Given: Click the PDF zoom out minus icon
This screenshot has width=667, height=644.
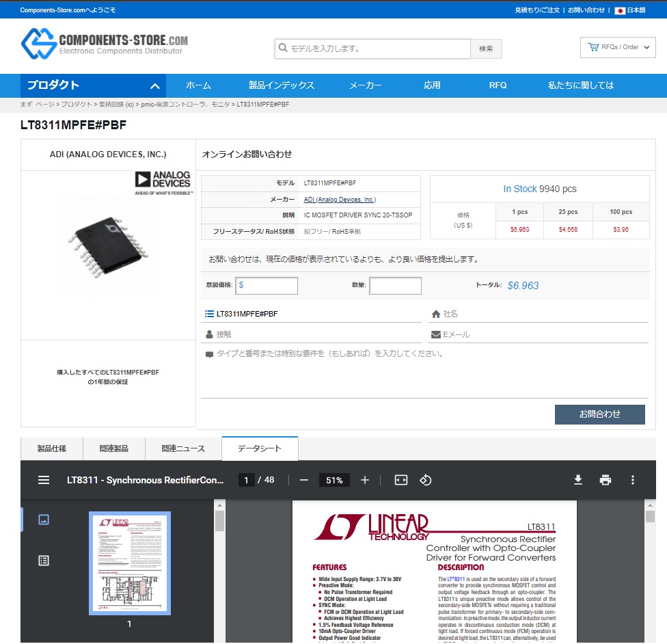Looking at the screenshot, I should [304, 480].
